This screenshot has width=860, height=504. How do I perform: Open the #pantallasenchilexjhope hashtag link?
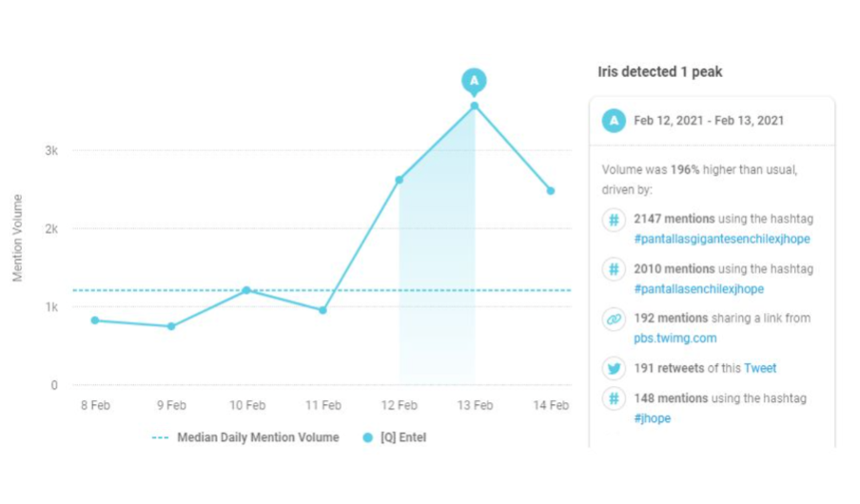[698, 288]
